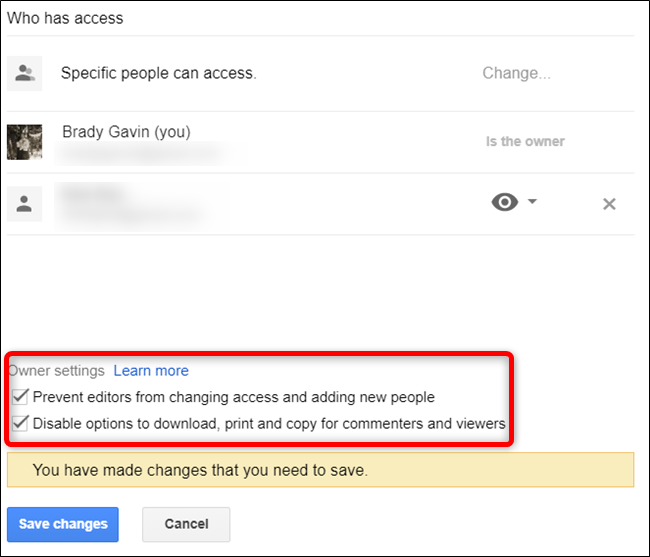Click the 'Who has access' heading

[65, 18]
